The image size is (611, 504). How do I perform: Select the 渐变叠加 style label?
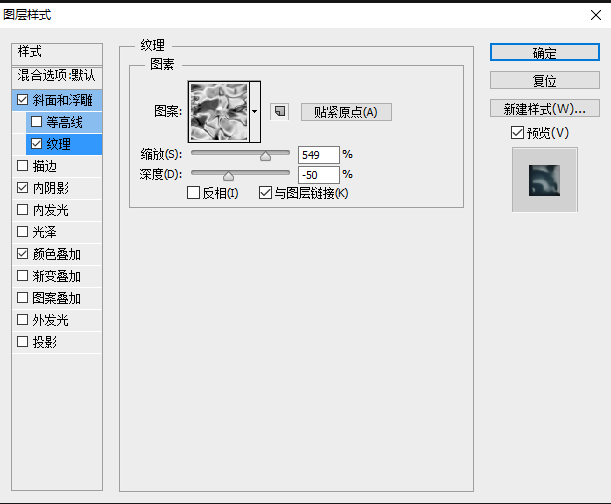pyautogui.click(x=57, y=276)
